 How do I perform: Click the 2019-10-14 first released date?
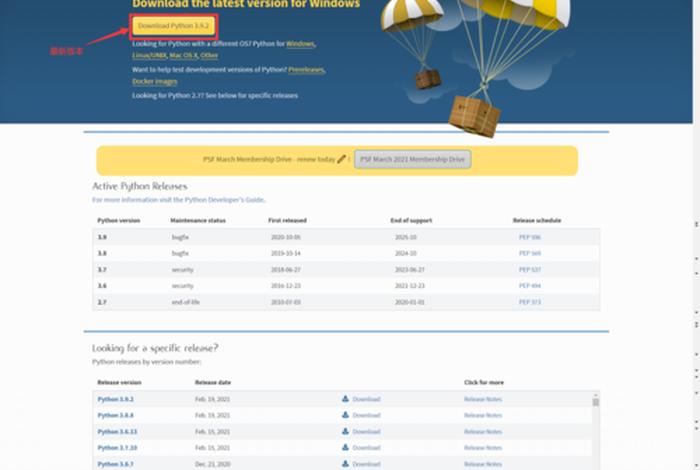tap(286, 253)
